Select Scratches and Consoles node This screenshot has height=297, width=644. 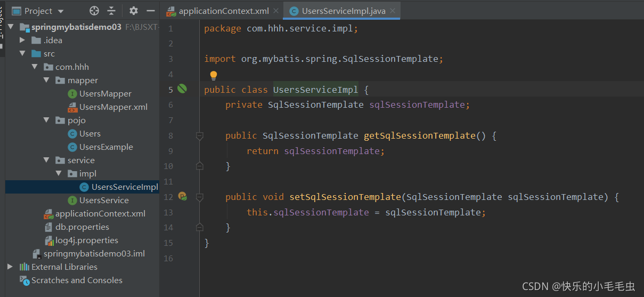77,280
